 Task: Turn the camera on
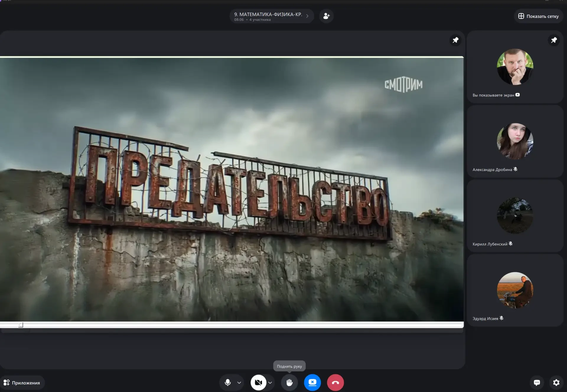pyautogui.click(x=258, y=383)
